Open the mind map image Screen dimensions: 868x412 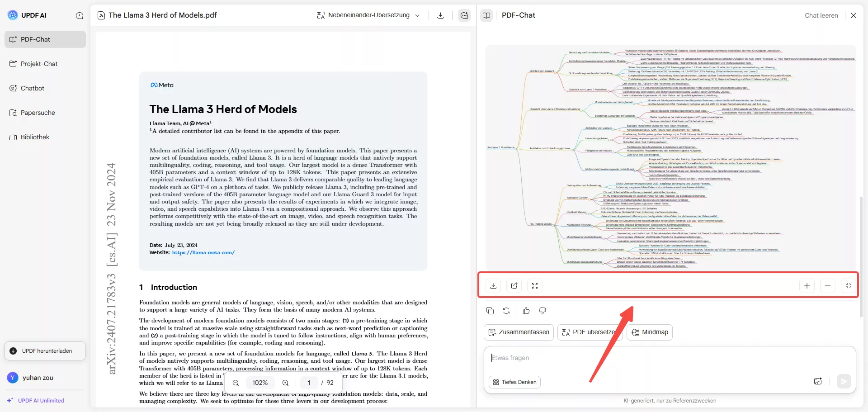(670, 158)
